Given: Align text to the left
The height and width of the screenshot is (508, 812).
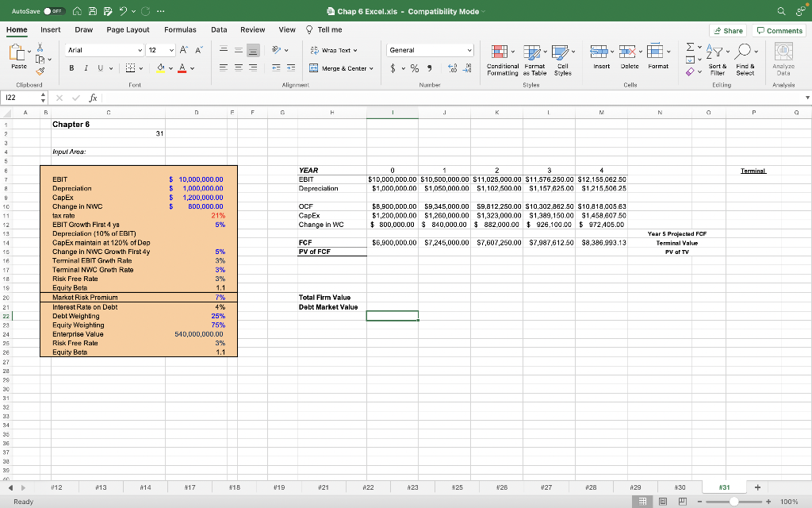Looking at the screenshot, I should coord(223,68).
